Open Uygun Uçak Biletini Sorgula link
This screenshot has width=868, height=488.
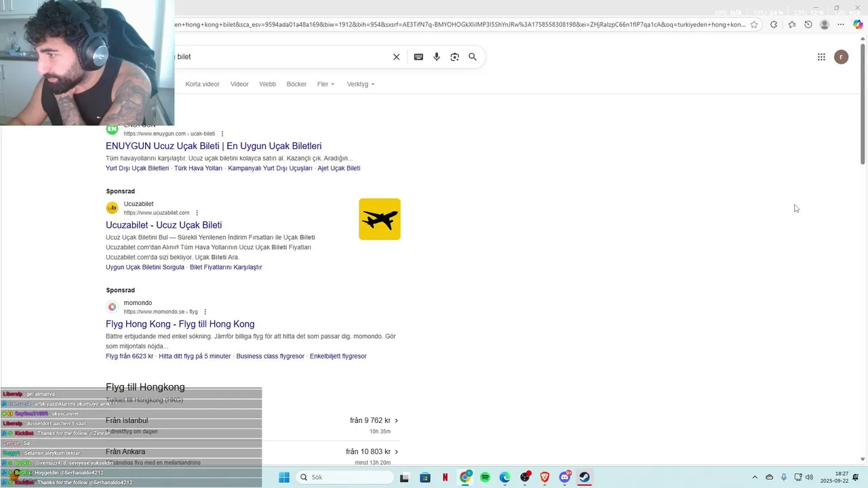(x=145, y=267)
